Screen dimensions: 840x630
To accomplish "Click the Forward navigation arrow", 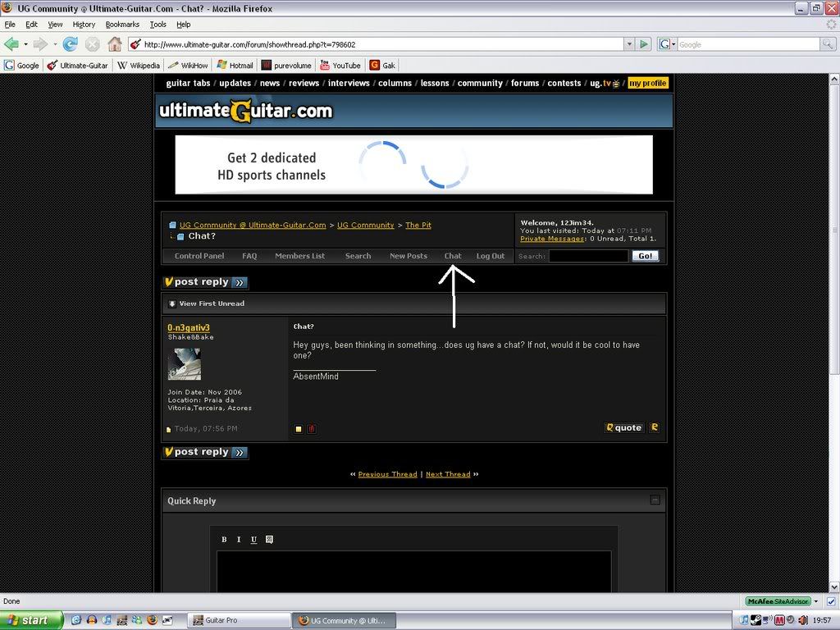I will point(41,44).
